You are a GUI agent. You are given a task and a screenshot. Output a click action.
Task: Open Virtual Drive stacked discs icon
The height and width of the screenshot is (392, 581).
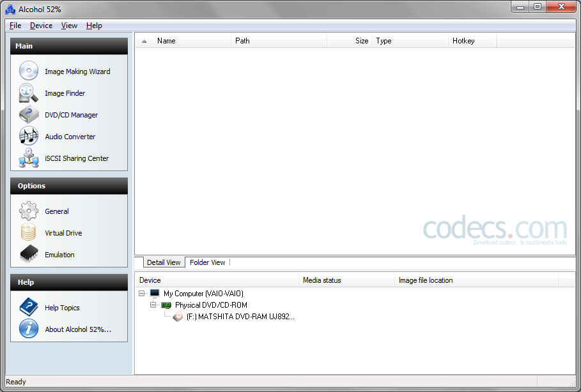29,232
